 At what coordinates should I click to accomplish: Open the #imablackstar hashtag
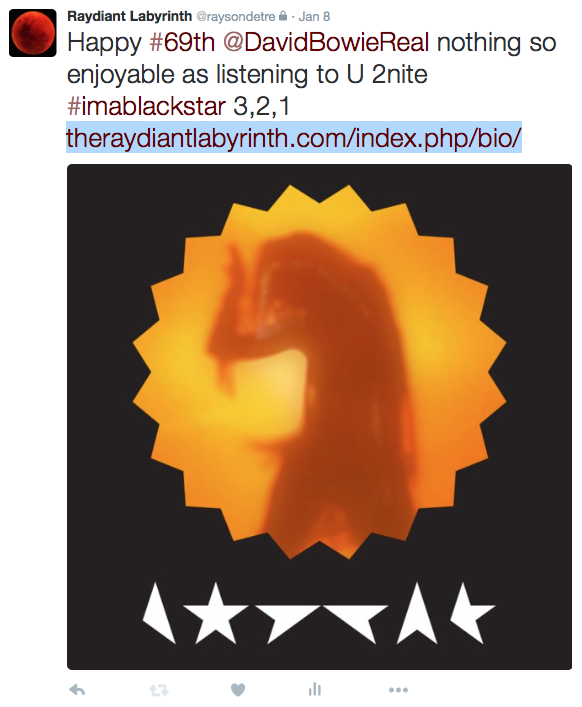coord(146,106)
